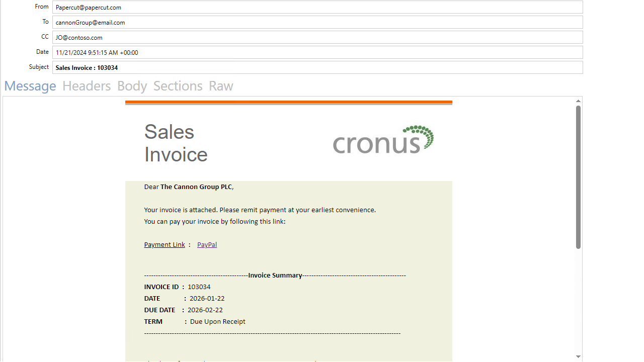Click the DUE DATE label
Image resolution: width=644 pixels, height=362 pixels.
tap(160, 310)
